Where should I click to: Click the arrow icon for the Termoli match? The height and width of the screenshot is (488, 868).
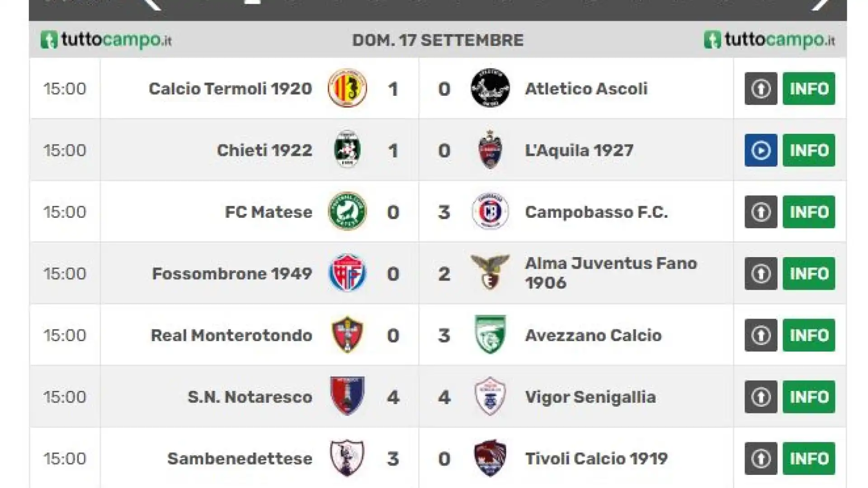coord(761,89)
